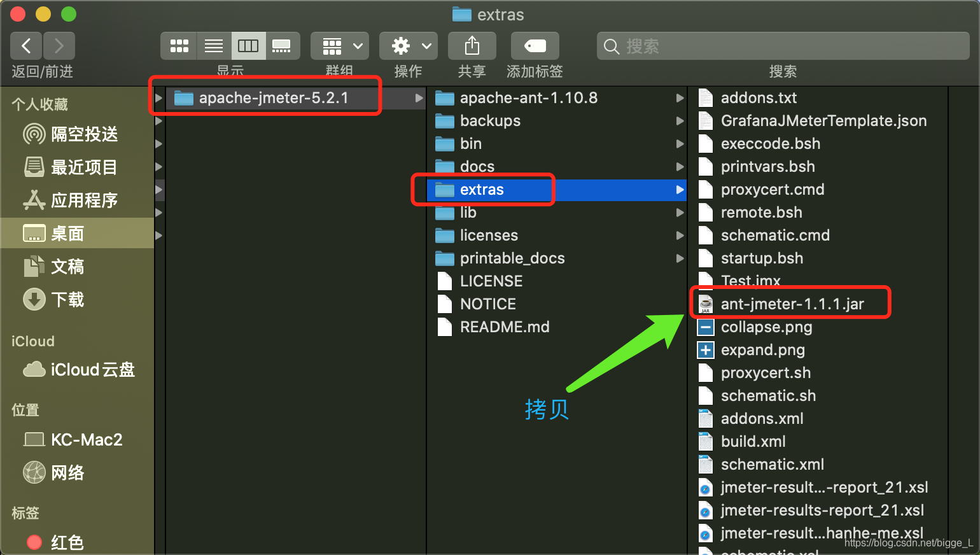
Task: Select the printvars.bsh file
Action: [x=818, y=167]
